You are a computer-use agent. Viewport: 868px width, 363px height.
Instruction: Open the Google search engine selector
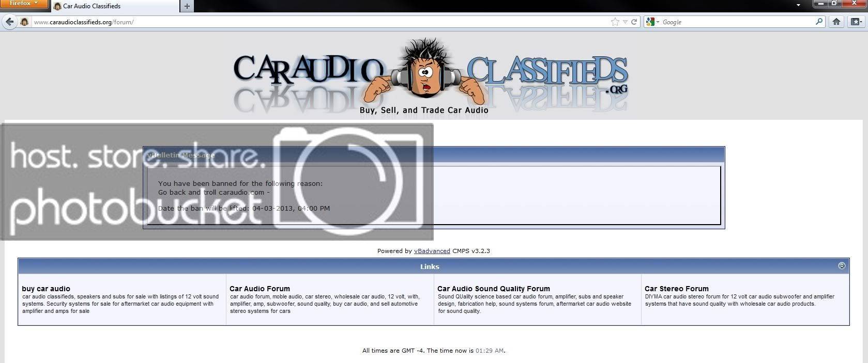(653, 22)
